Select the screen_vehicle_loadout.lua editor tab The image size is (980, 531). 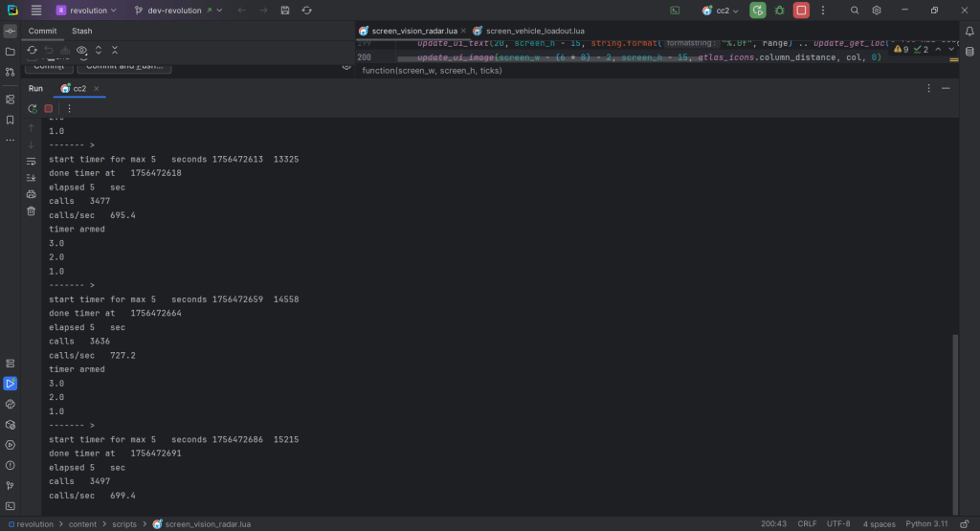(534, 31)
